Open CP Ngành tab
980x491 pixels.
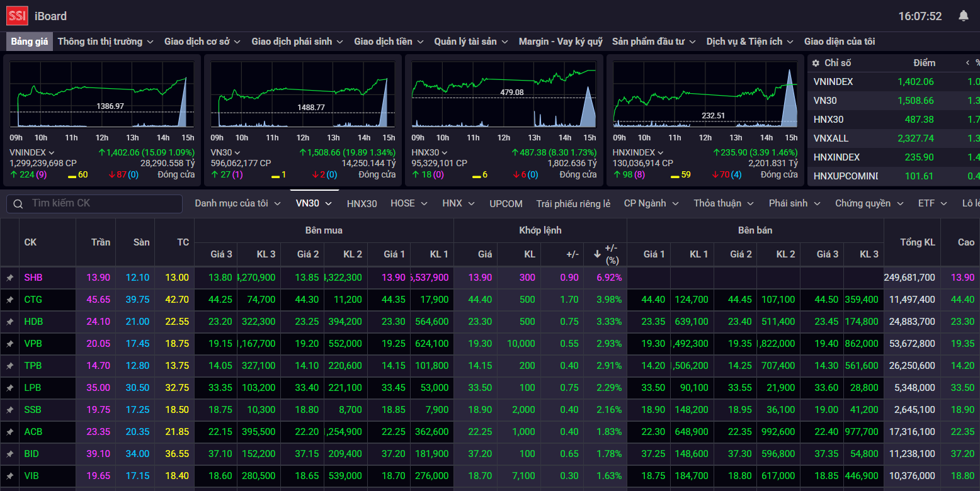[651, 203]
